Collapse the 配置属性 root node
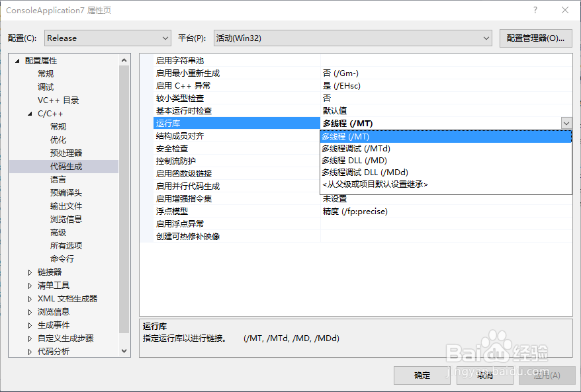The height and width of the screenshot is (392, 581). click(16, 60)
